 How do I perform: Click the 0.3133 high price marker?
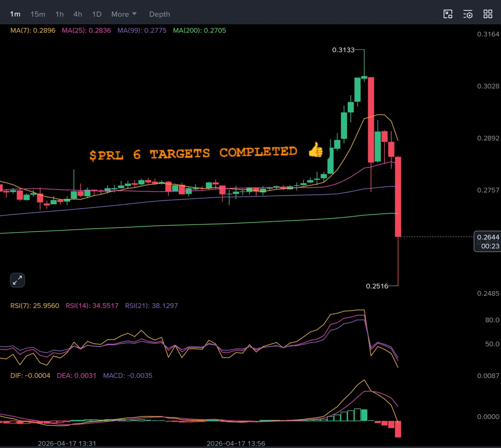coord(343,50)
